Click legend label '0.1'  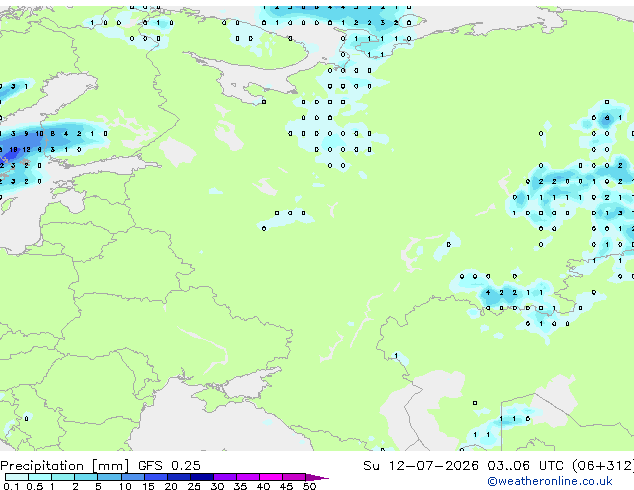[11, 486]
